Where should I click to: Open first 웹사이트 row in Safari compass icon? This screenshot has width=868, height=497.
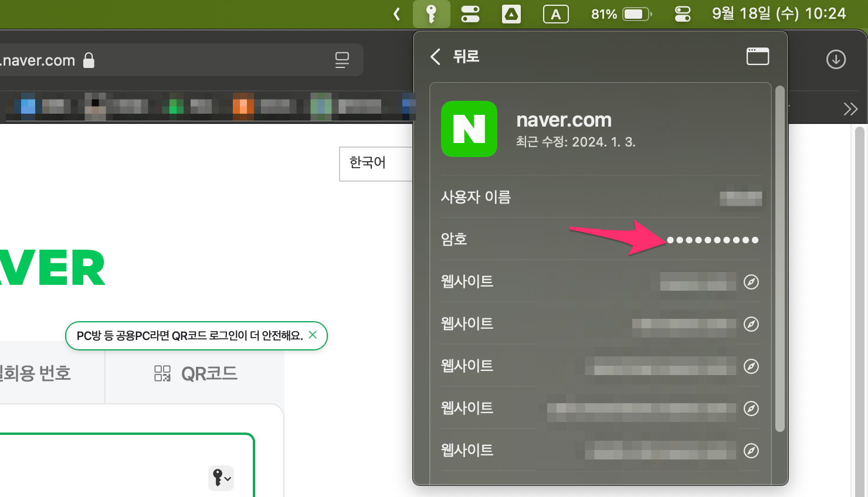coord(751,282)
